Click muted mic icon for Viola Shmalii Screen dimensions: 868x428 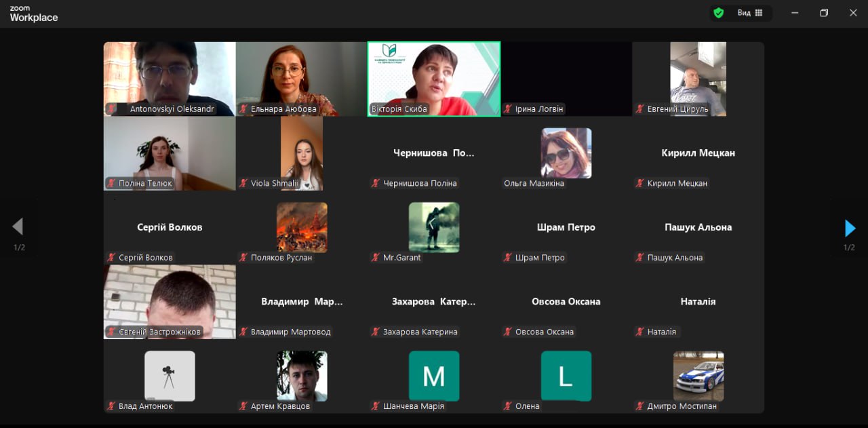point(243,183)
